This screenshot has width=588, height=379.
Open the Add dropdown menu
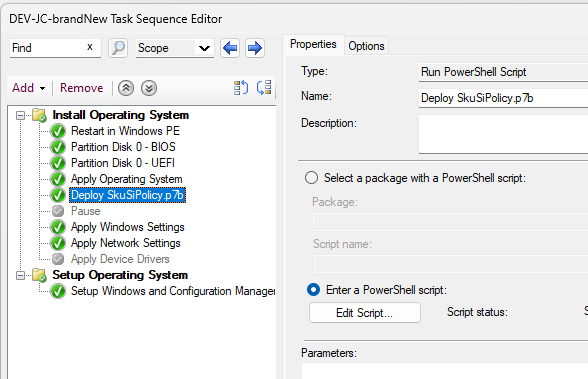pyautogui.click(x=28, y=88)
